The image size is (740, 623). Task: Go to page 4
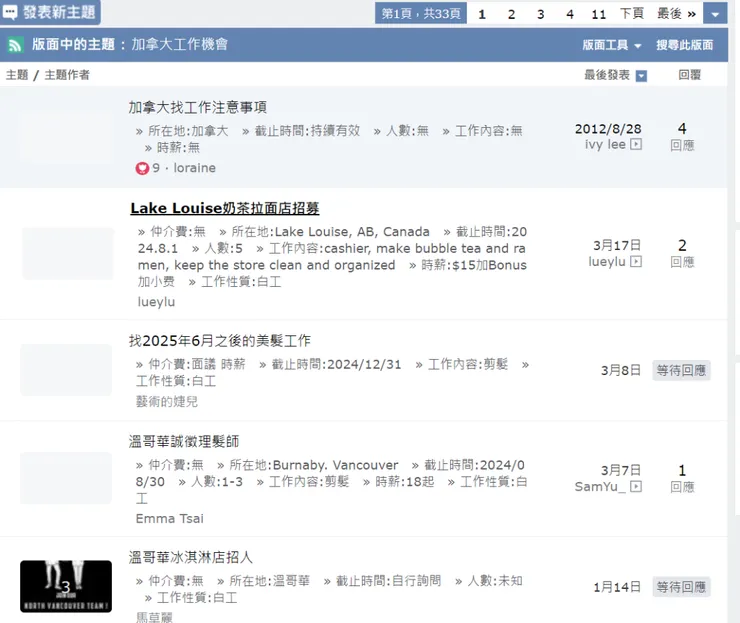tap(570, 14)
